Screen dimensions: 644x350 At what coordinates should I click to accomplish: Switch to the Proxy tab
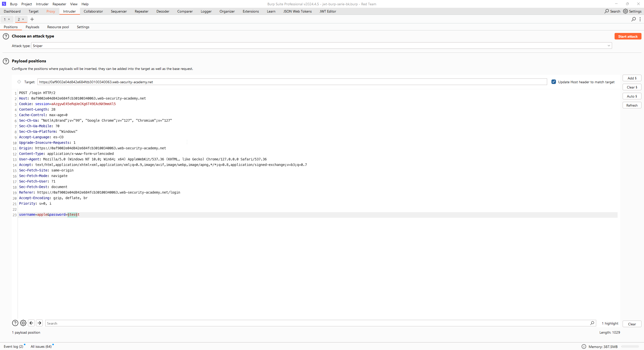pyautogui.click(x=51, y=11)
